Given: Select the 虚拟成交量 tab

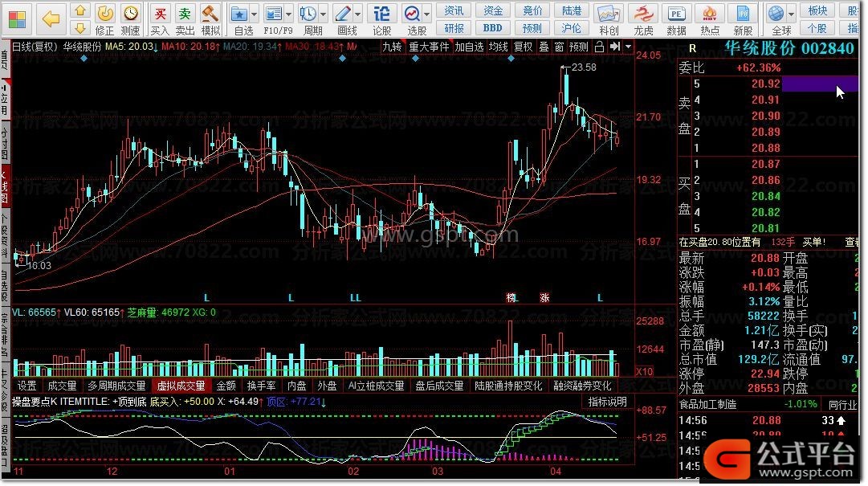Looking at the screenshot, I should [x=181, y=386].
